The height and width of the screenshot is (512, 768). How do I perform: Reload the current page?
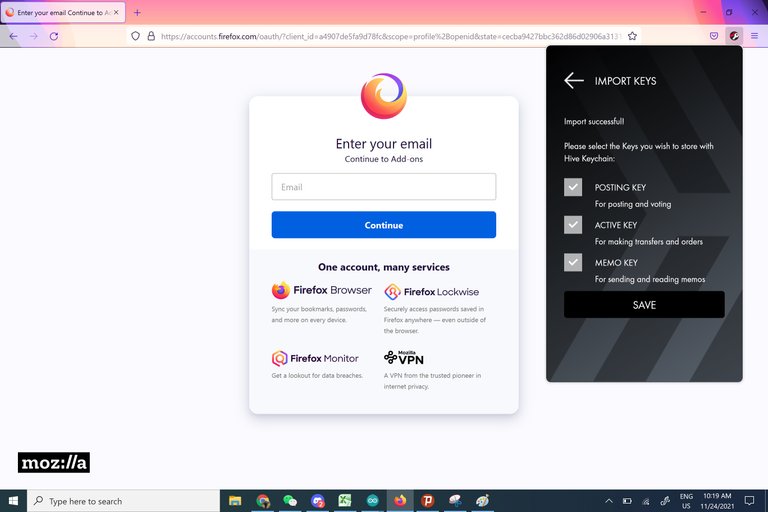[x=54, y=36]
